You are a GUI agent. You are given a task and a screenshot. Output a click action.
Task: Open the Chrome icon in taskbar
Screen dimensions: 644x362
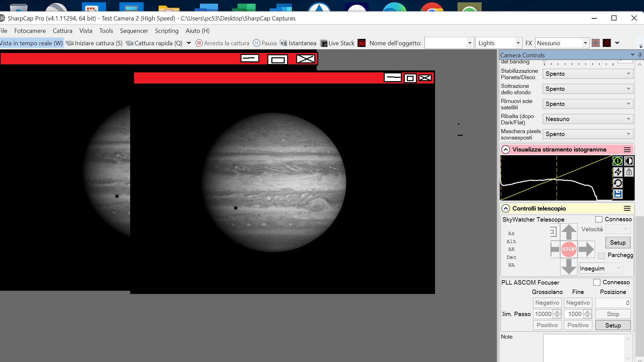[x=432, y=7]
